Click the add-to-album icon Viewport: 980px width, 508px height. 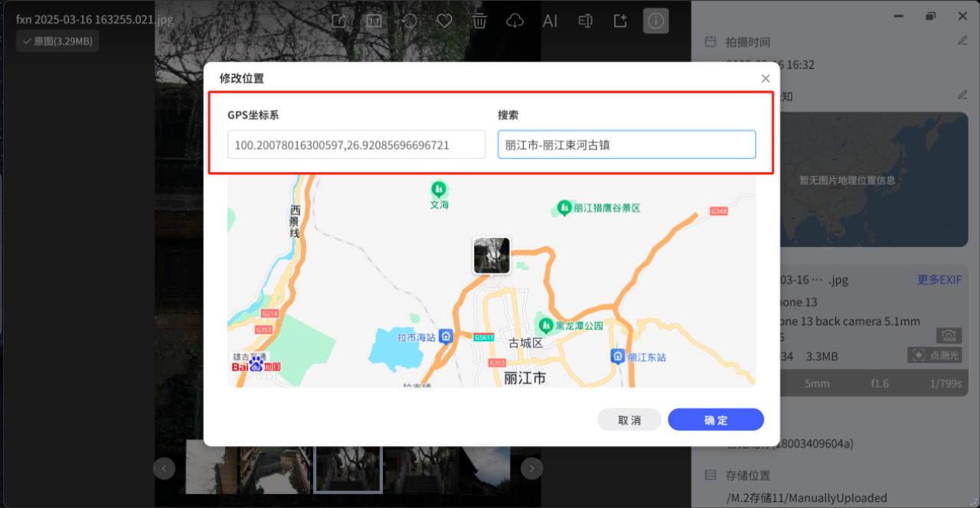[621, 21]
